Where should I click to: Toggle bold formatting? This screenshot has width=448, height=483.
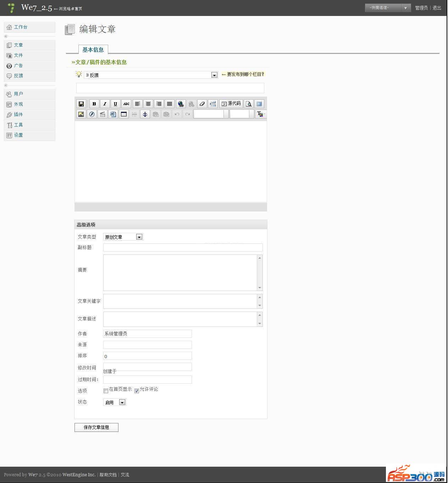[x=94, y=104]
